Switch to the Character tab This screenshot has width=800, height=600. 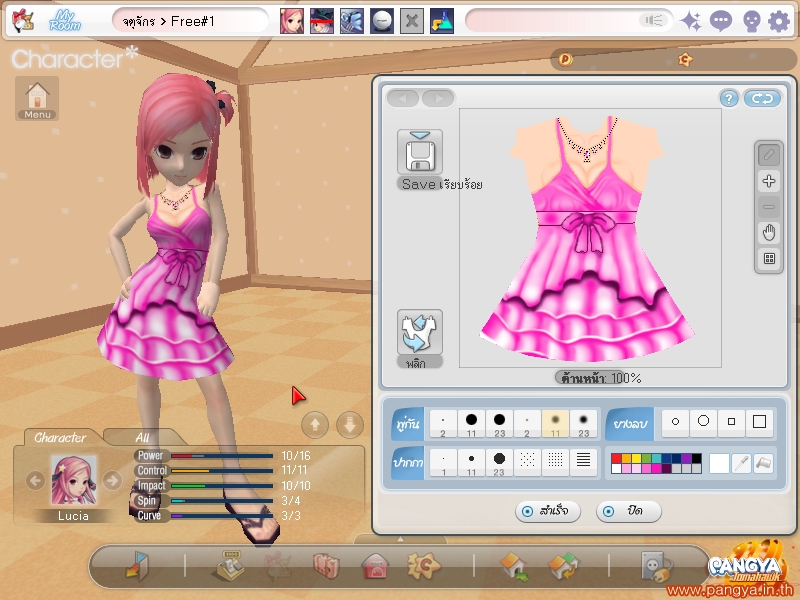60,437
